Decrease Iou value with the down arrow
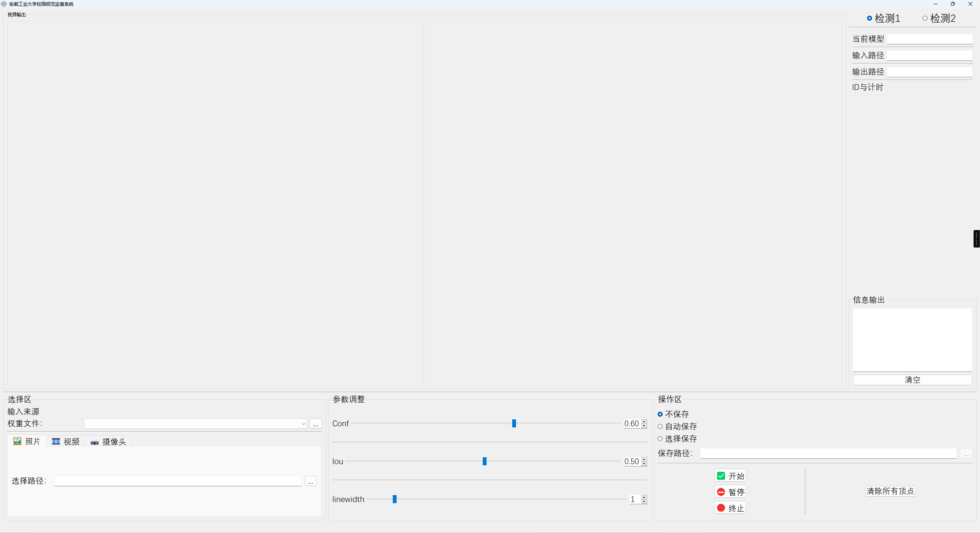 point(644,463)
